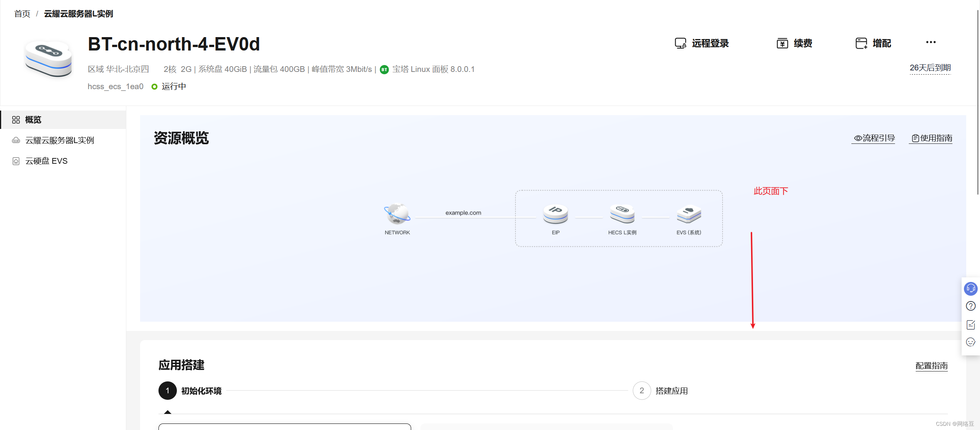Expand the three-dots more actions menu
This screenshot has height=430, width=980.
point(931,42)
